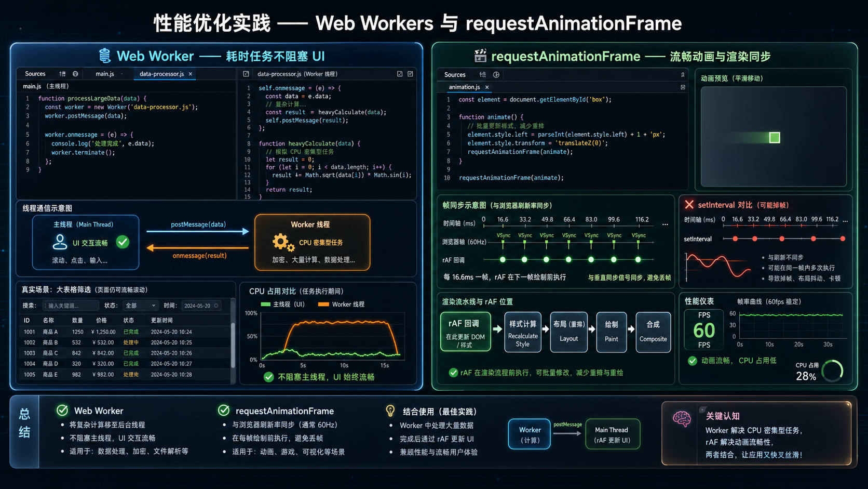Select Sources tab in requestAnimationFrame panel
This screenshot has width=868, height=489.
pos(455,75)
